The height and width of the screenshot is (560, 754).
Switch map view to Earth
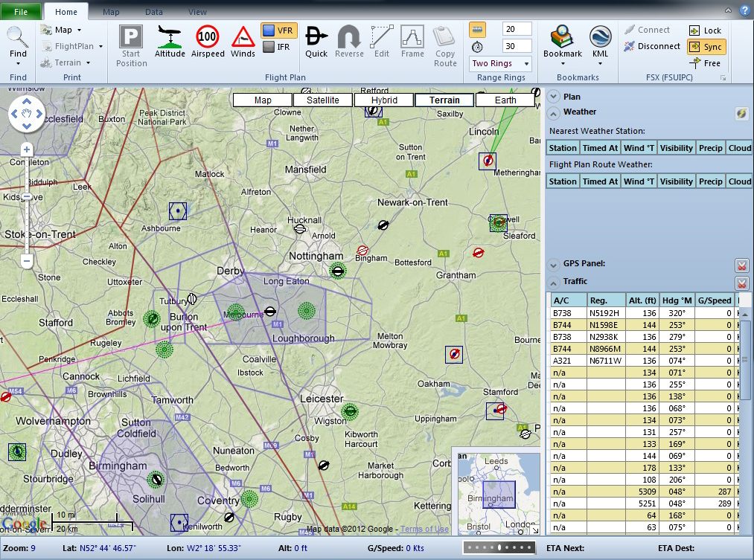coord(505,100)
